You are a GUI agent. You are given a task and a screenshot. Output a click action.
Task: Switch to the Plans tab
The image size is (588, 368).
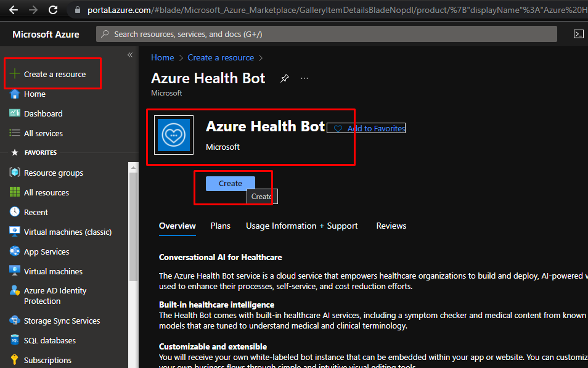coord(220,226)
